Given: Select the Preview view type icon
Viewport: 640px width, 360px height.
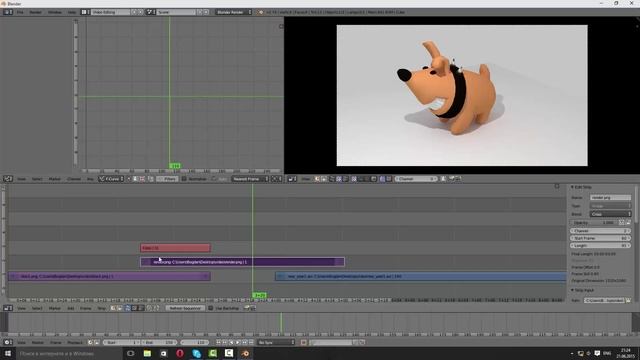Looking at the screenshot, I should (x=134, y=308).
